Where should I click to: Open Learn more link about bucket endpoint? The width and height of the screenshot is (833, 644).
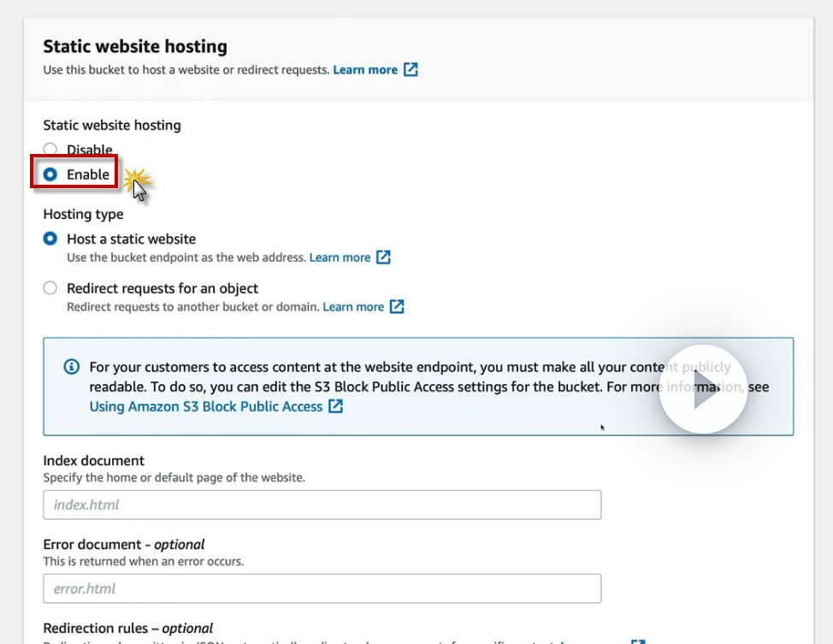[x=340, y=257]
